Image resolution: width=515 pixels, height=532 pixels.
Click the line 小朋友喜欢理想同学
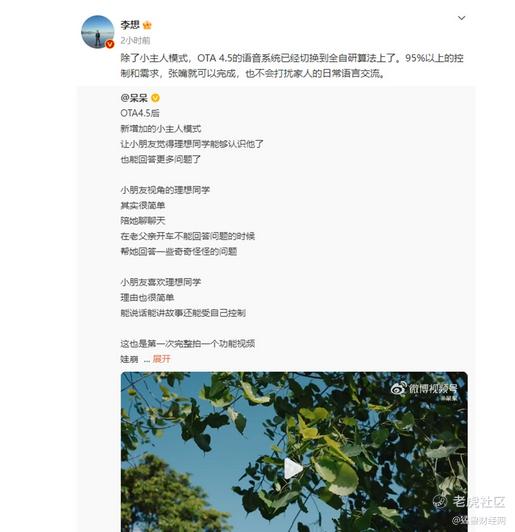161,282
